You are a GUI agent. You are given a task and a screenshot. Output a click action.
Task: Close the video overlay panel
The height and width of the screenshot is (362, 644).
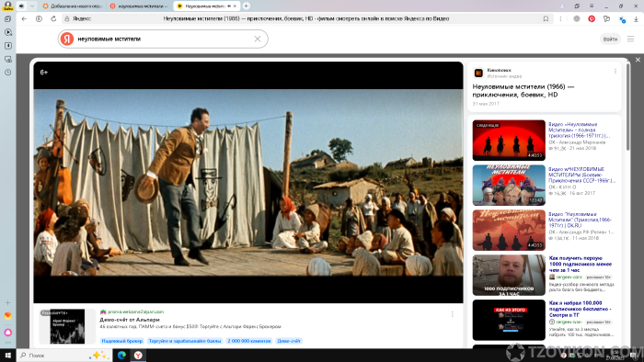pos(638,60)
